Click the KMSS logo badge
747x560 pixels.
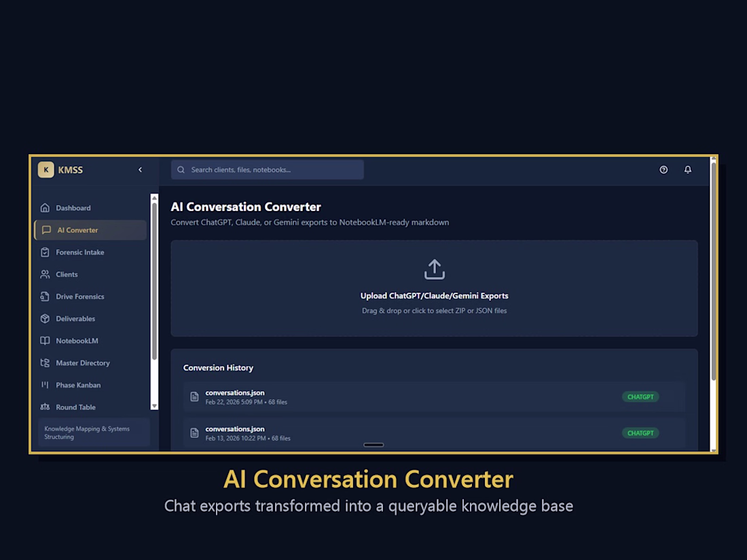tap(45, 170)
